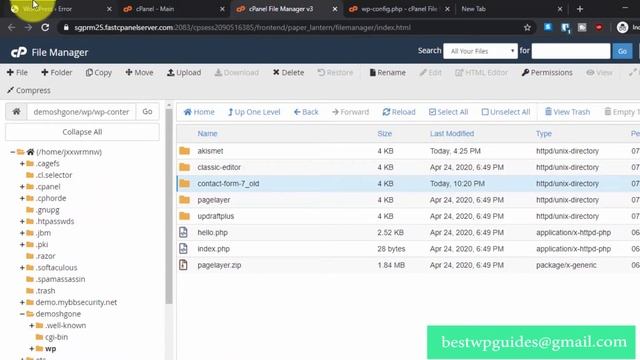This screenshot has height=360, width=640.
Task: Open the Upload tool
Action: tap(184, 73)
